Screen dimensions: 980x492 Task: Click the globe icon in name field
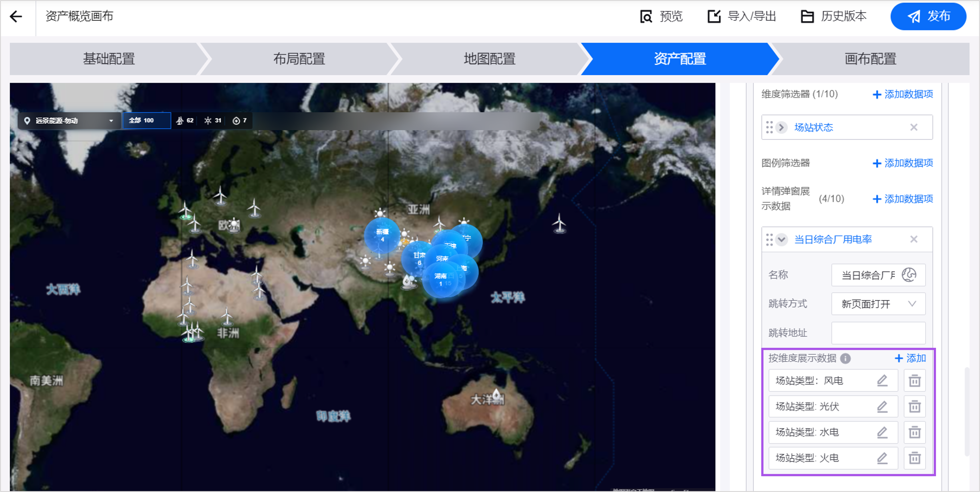click(909, 275)
